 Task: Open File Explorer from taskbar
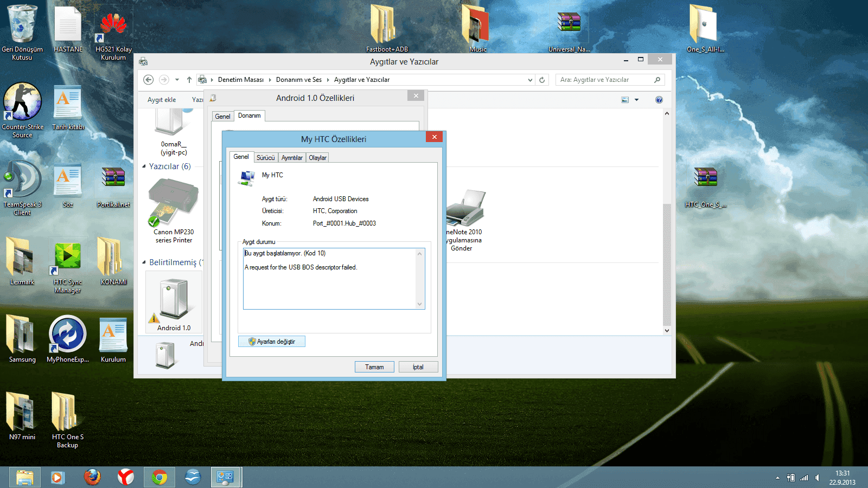[24, 478]
